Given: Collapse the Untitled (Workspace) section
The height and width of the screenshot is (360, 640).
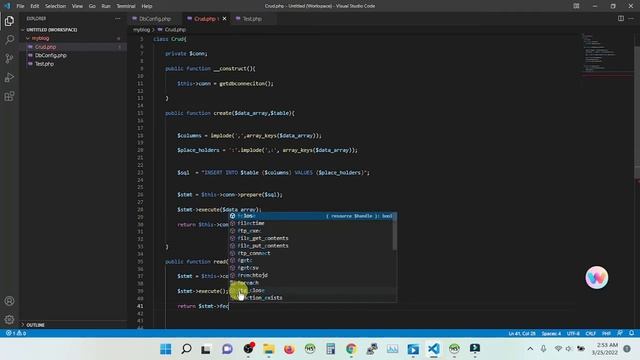Looking at the screenshot, I should pos(51,30).
